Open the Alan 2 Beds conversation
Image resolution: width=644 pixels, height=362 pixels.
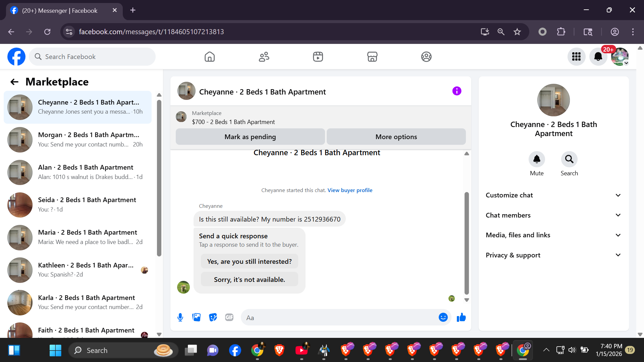tap(78, 172)
